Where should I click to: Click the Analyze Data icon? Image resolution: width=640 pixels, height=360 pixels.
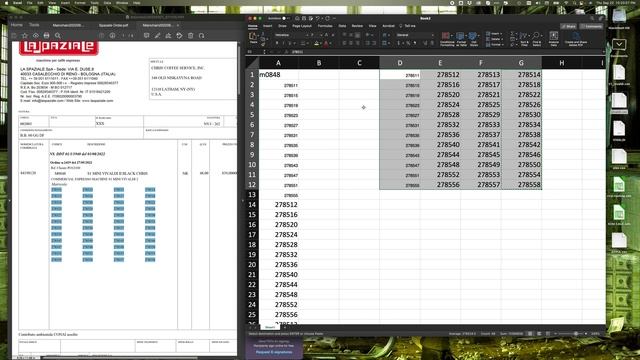(553, 39)
